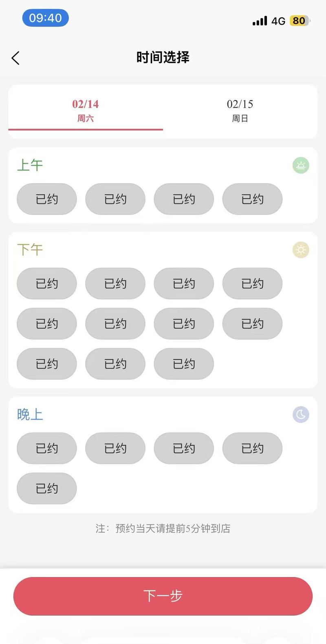
Task: Switch to the 02/15 周日 tab
Action: [240, 111]
